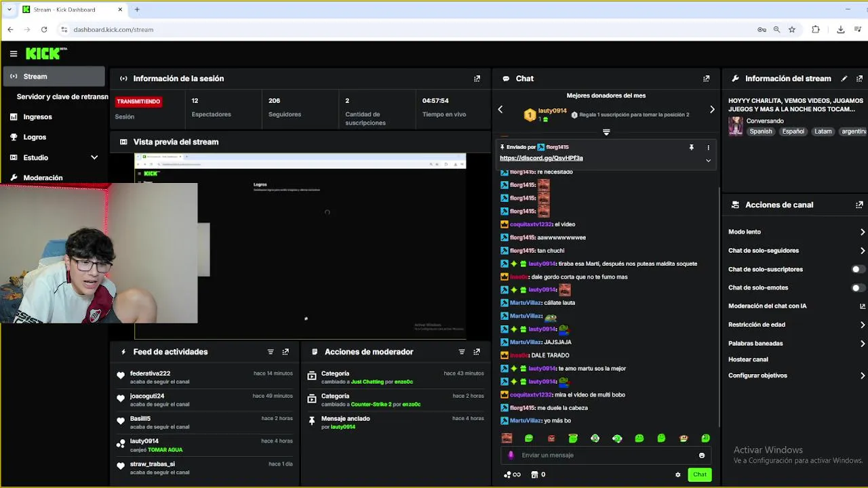The image size is (868, 488).
Task: Click the Conversando category thumbnail
Action: (735, 126)
